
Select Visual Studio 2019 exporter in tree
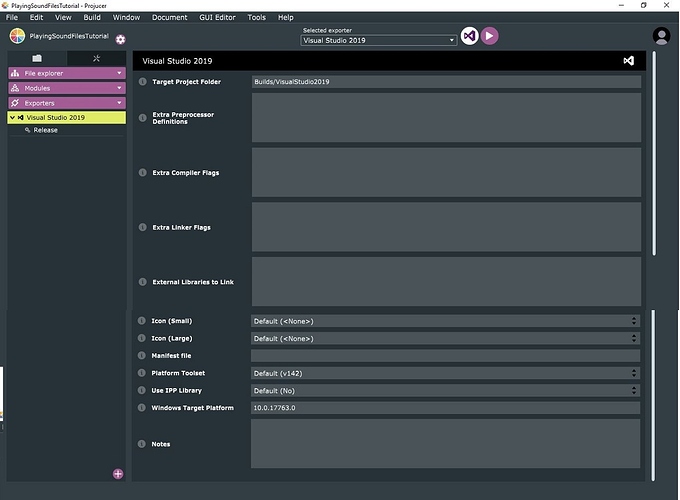pos(67,118)
